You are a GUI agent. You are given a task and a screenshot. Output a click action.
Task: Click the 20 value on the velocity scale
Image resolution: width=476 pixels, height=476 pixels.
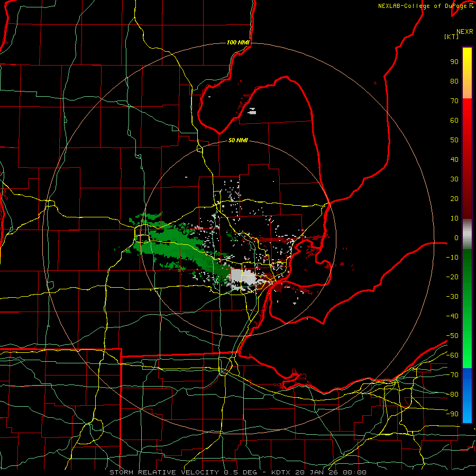(454, 198)
